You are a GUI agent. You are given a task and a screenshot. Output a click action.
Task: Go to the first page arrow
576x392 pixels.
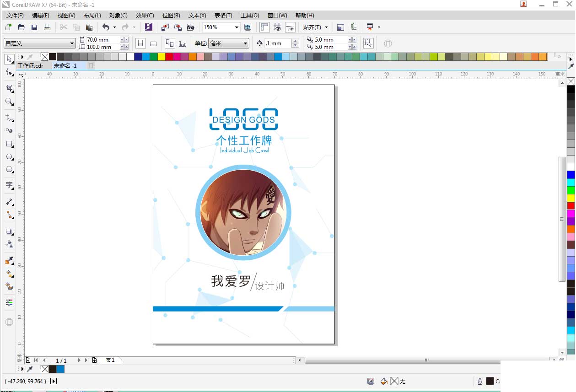(36, 360)
